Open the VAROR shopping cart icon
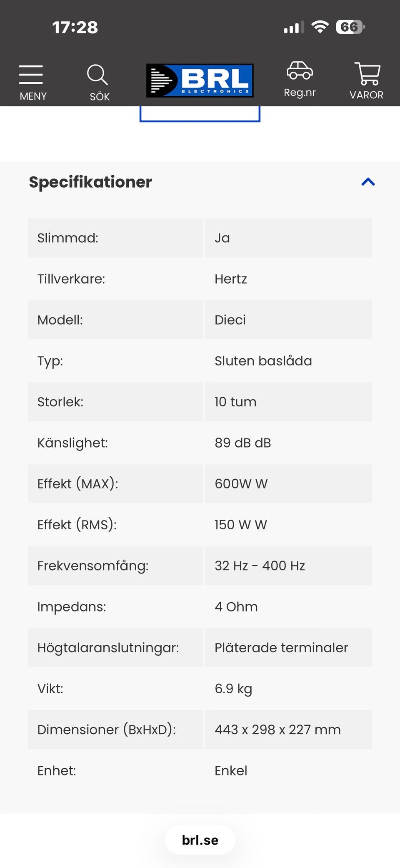The height and width of the screenshot is (868, 400). point(367,74)
